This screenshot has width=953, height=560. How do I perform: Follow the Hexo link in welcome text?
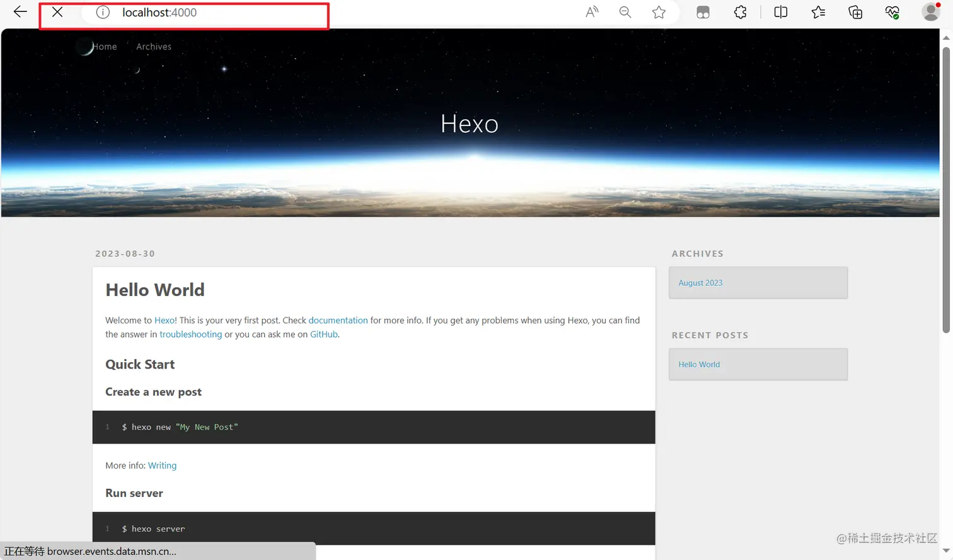click(x=165, y=320)
